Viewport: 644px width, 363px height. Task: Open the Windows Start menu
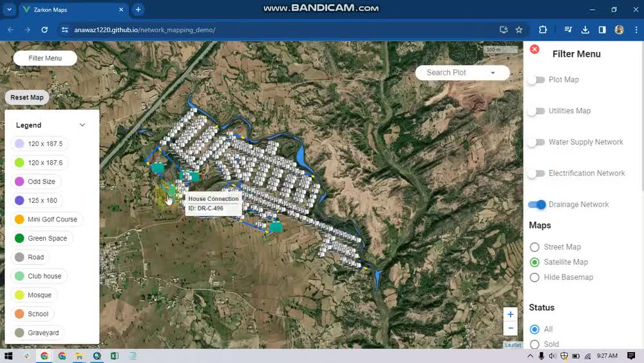tap(8, 356)
